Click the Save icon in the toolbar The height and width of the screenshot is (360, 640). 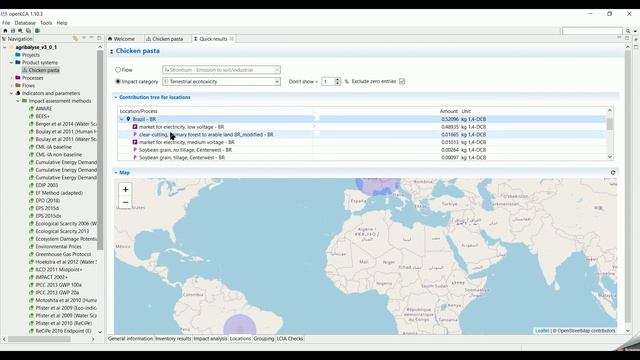(13, 31)
